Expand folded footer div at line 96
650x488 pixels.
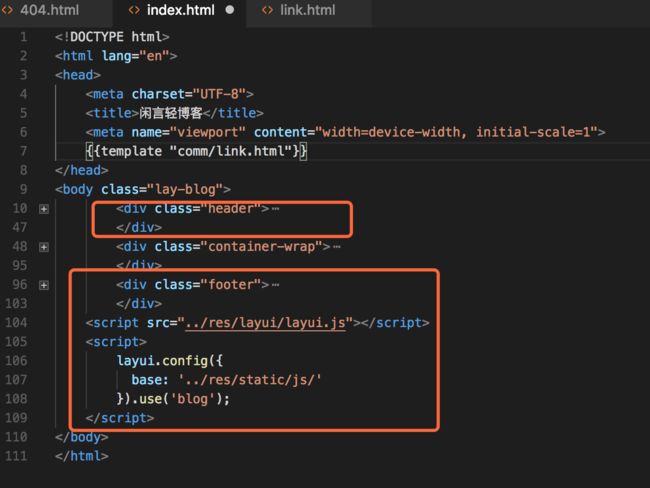(x=44, y=285)
